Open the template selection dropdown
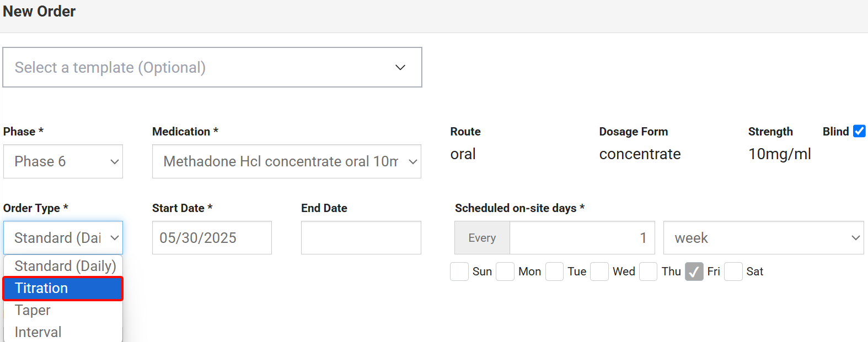Viewport: 868px width, 342px height. [x=212, y=67]
